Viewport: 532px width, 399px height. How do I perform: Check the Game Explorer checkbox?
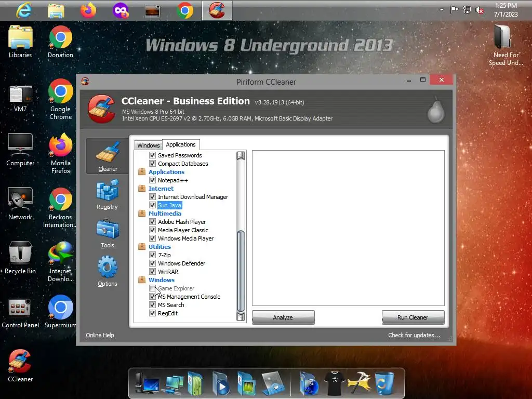(152, 288)
